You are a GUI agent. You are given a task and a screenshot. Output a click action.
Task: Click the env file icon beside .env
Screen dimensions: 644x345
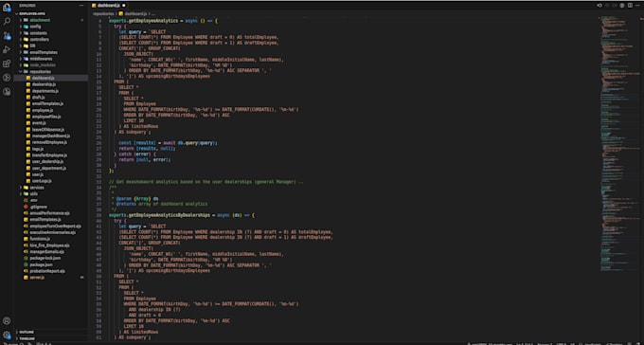click(x=26, y=200)
